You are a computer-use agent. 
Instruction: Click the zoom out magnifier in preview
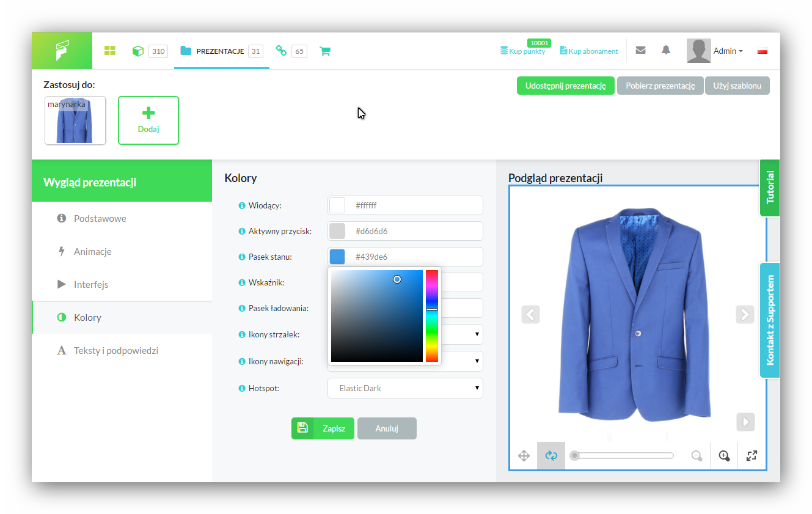(697, 455)
